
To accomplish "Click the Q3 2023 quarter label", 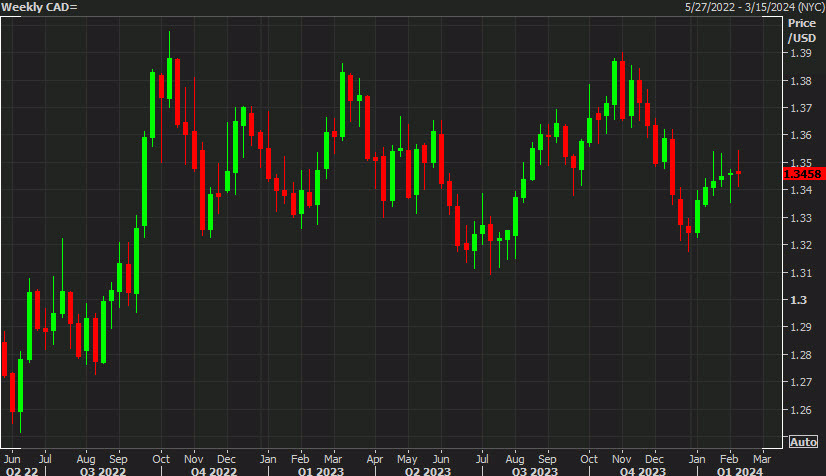I will point(535,471).
